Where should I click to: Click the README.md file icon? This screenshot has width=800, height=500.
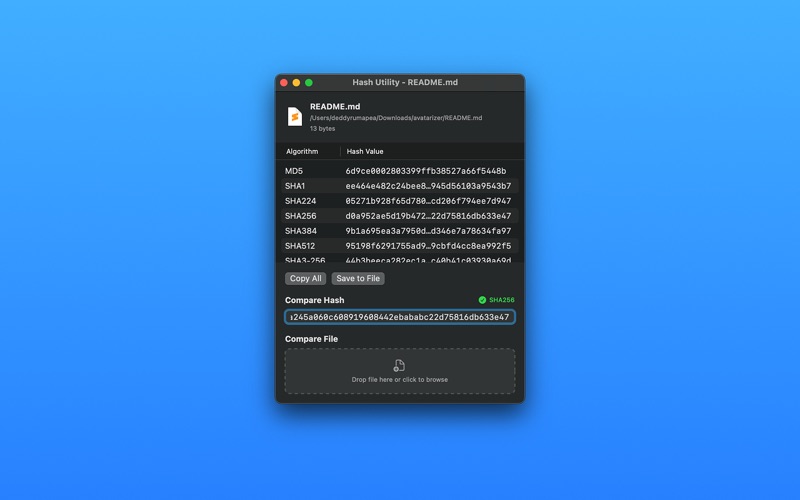(x=294, y=116)
